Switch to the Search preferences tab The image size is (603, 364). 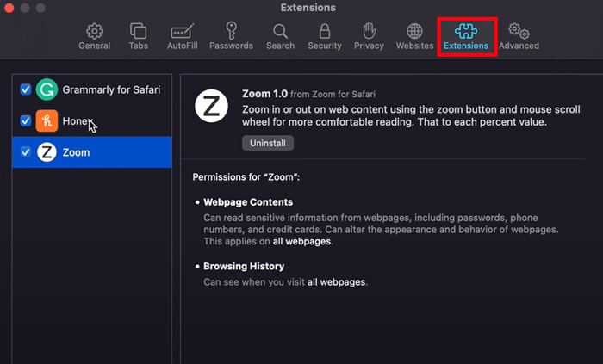(280, 36)
